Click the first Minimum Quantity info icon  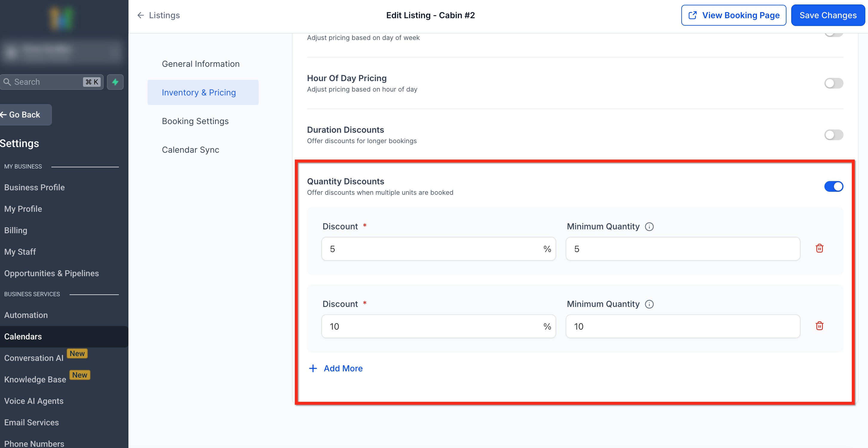coord(649,226)
